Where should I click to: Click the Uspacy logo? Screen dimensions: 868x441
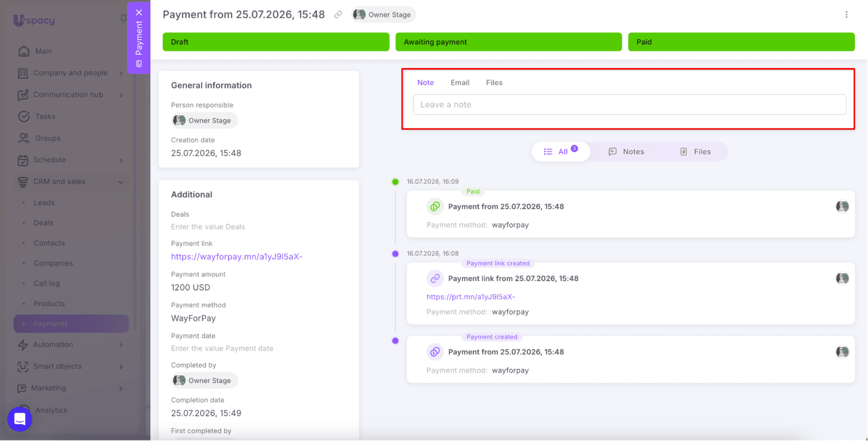(34, 20)
